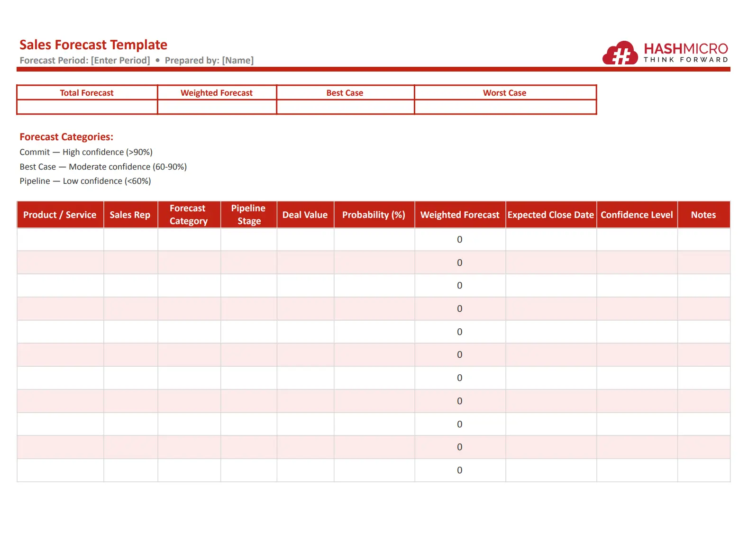The height and width of the screenshot is (560, 748).
Task: Select the empty cell under Best Case
Action: [x=345, y=107]
